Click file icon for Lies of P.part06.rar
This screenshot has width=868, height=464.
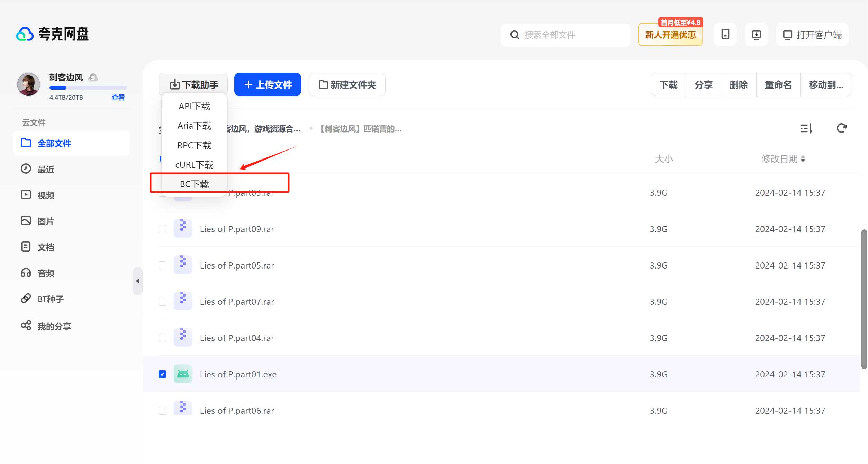pos(183,408)
